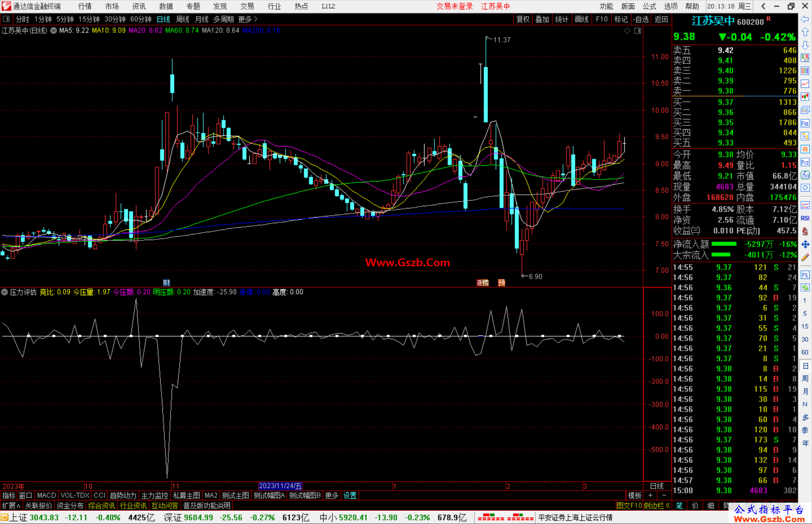Image resolution: width=812 pixels, height=524 pixels.
Task: Open the candlestick chart sidebar icon
Action: pyautogui.click(x=805, y=97)
